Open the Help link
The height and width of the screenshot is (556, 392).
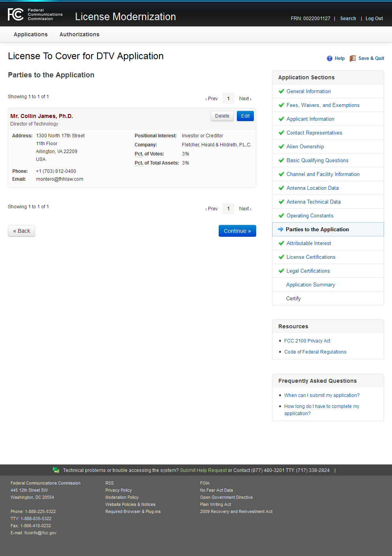pos(339,58)
